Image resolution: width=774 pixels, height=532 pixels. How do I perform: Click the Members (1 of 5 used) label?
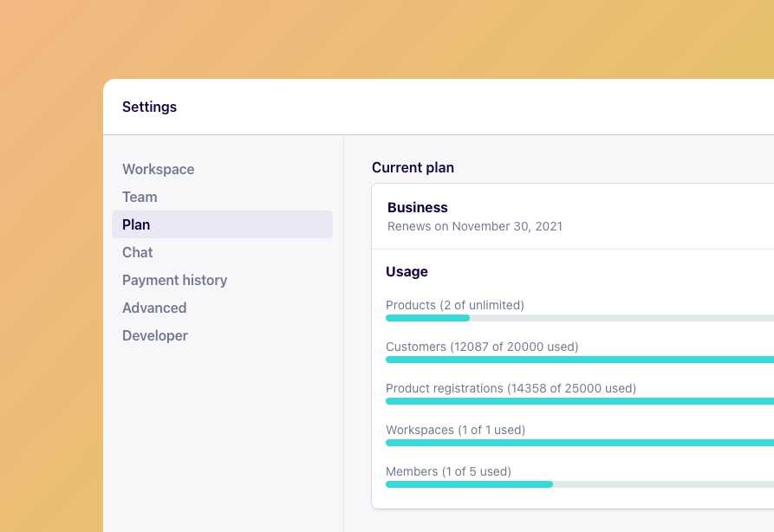click(x=448, y=471)
